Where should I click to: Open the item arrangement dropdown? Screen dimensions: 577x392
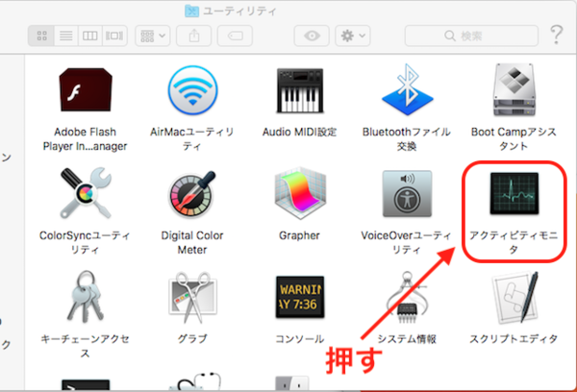pos(153,36)
